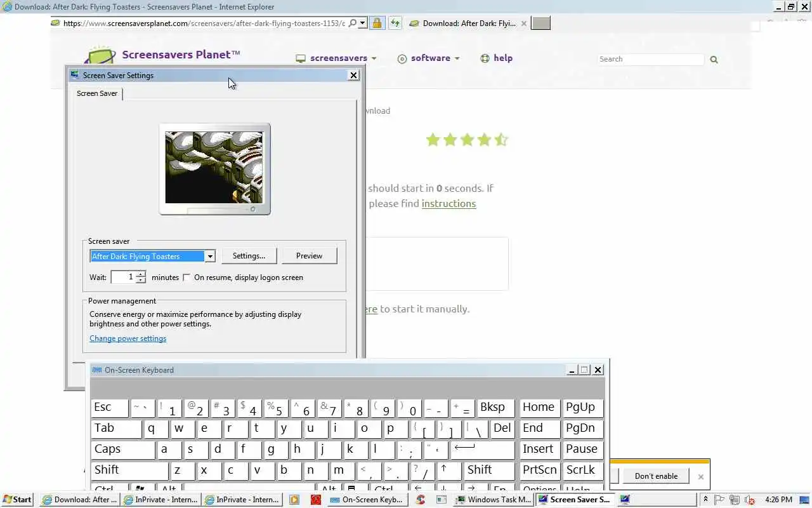Click the number 5 key on On-Screen Keyboard

(x=276, y=408)
